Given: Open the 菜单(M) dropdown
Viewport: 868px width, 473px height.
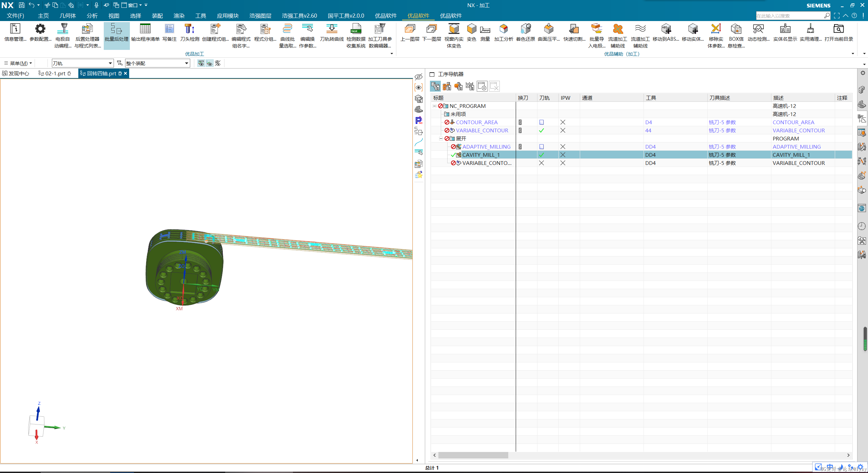Looking at the screenshot, I should pyautogui.click(x=18, y=63).
